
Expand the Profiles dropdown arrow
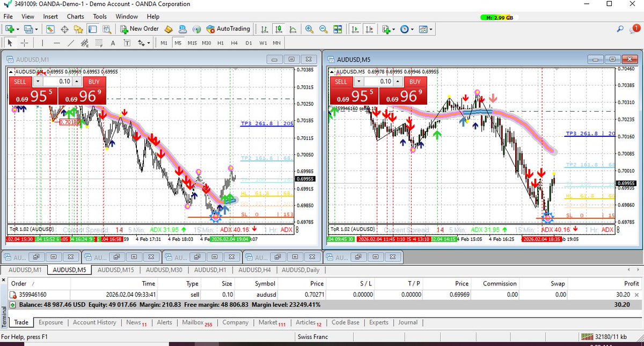[x=36, y=29]
